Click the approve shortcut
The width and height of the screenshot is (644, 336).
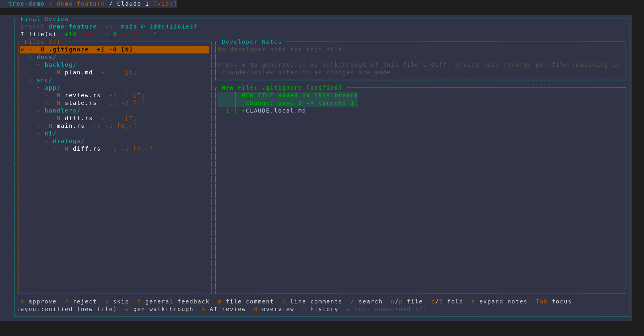38,301
